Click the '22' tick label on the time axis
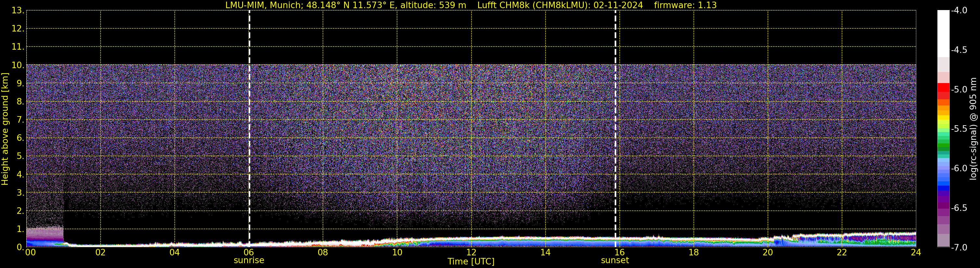 (842, 252)
